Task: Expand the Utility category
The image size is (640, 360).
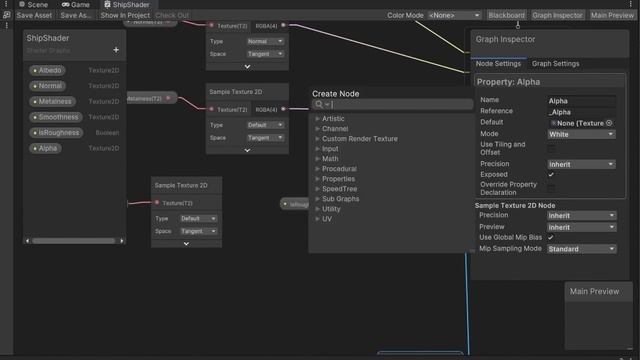Action: [x=317, y=209]
